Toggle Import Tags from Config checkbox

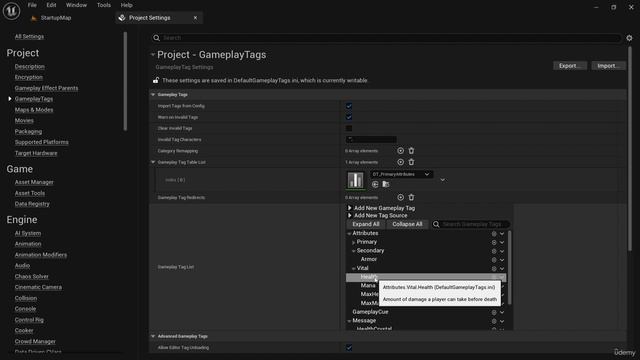click(x=349, y=106)
